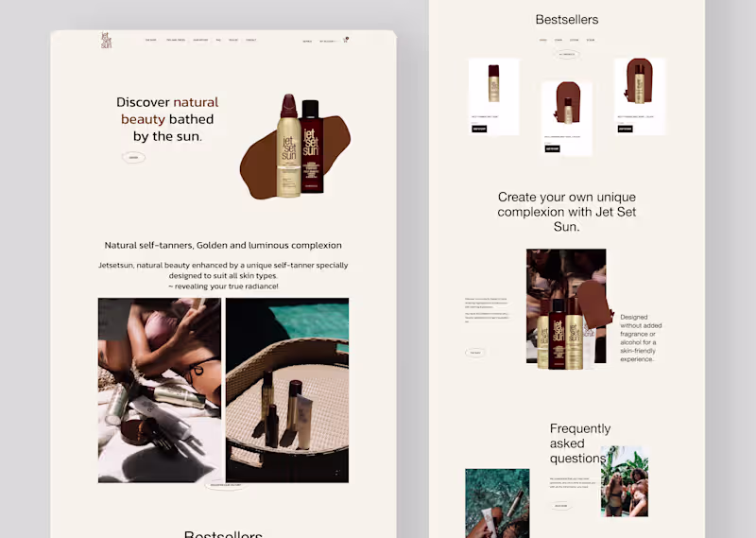Open the two women by palms photo

(625, 481)
